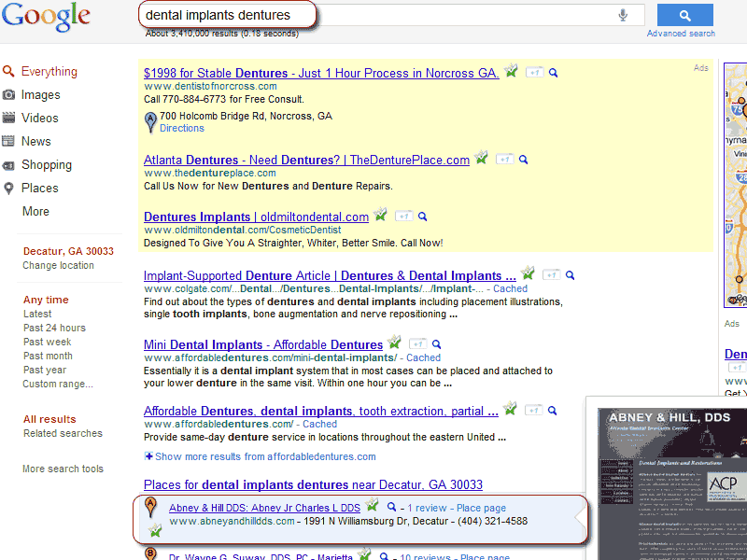Open Place page link for Abney & Hill
The image size is (747, 560).
coord(481,508)
